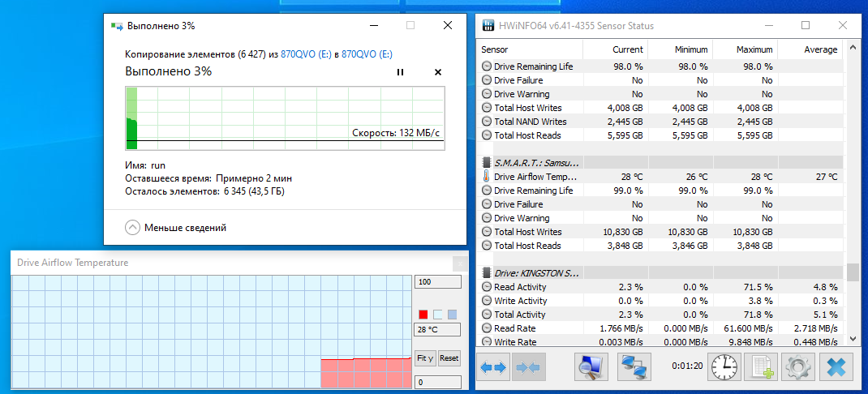Open the sensor search magnifier tool
The height and width of the screenshot is (394, 868).
tap(591, 367)
